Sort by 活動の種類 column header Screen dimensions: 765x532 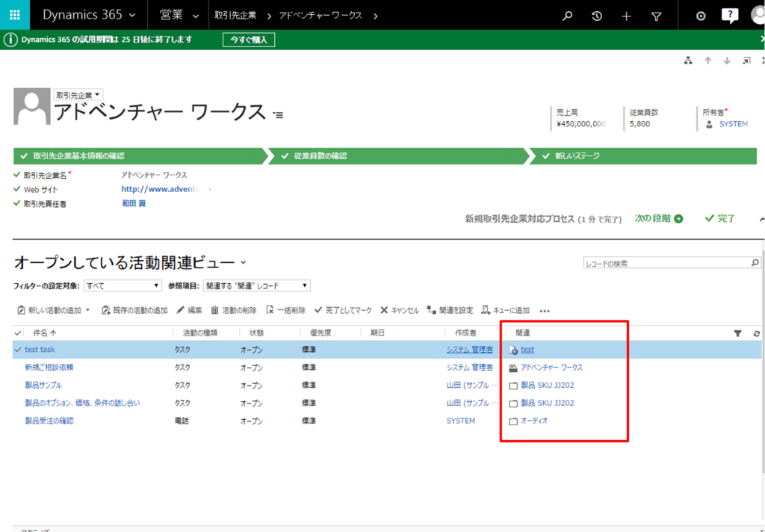(200, 332)
